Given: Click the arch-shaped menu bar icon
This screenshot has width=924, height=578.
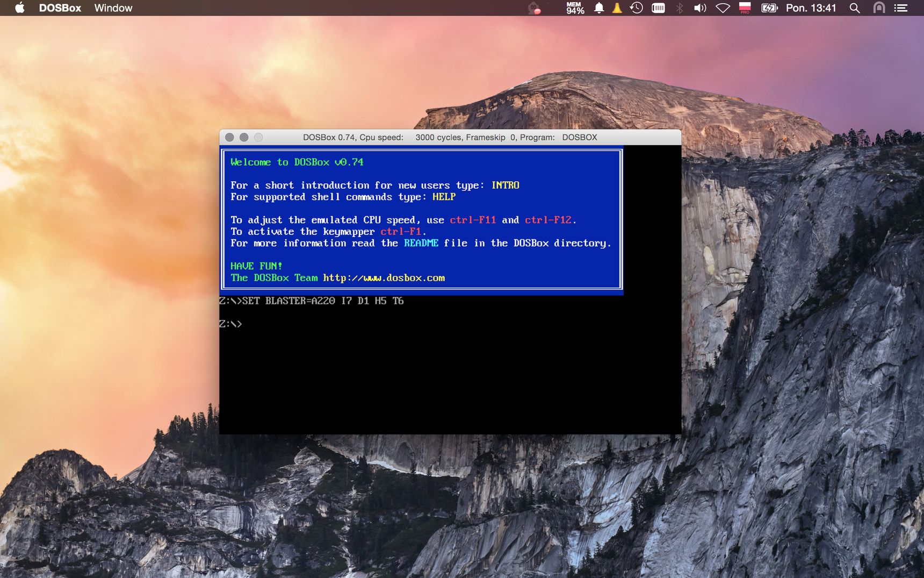Looking at the screenshot, I should pos(879,8).
